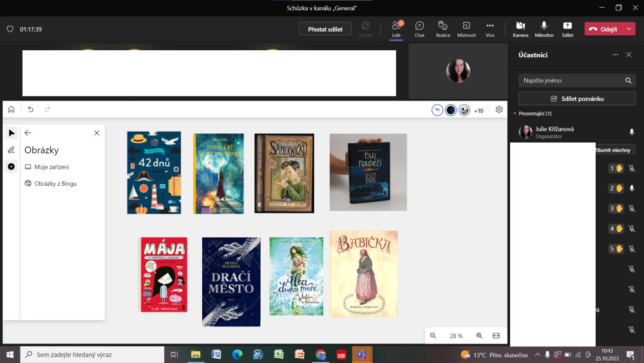
Task: Close the Účastníci panel
Action: pyautogui.click(x=629, y=55)
